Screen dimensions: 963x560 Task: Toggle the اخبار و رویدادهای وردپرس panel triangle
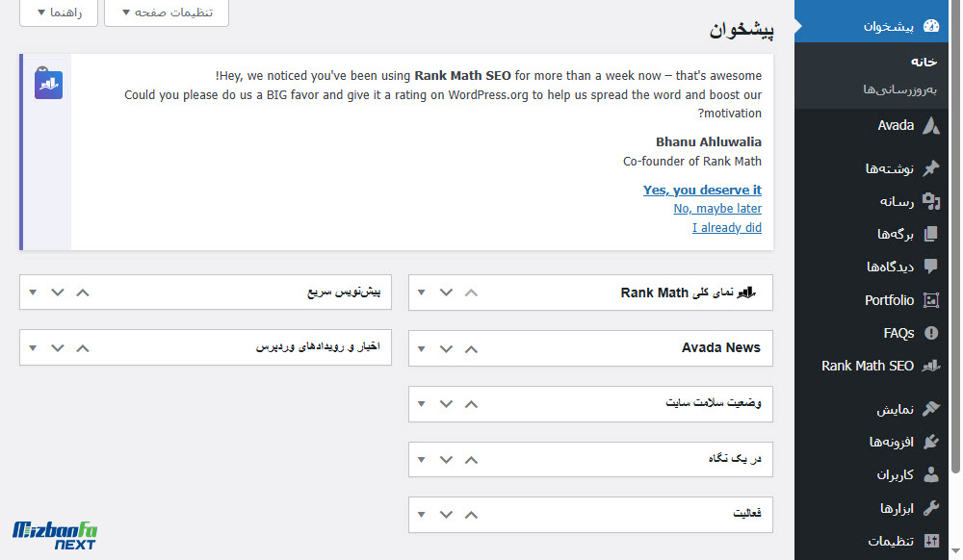pos(33,347)
